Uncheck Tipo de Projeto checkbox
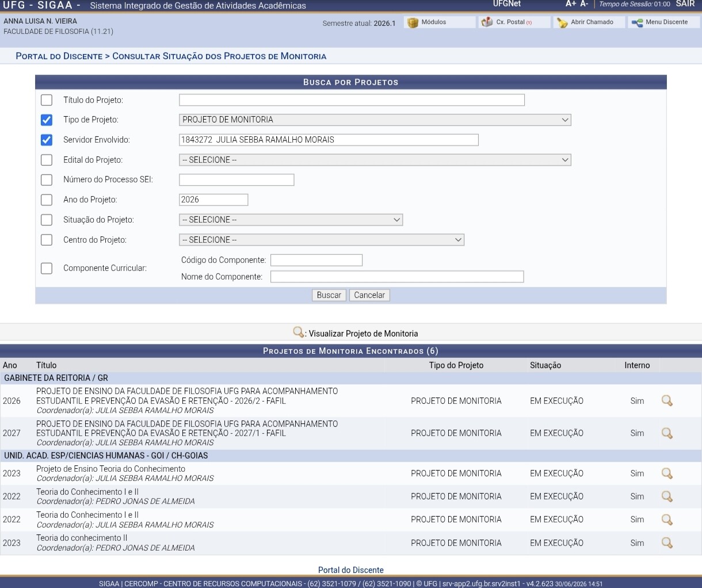 [47, 120]
